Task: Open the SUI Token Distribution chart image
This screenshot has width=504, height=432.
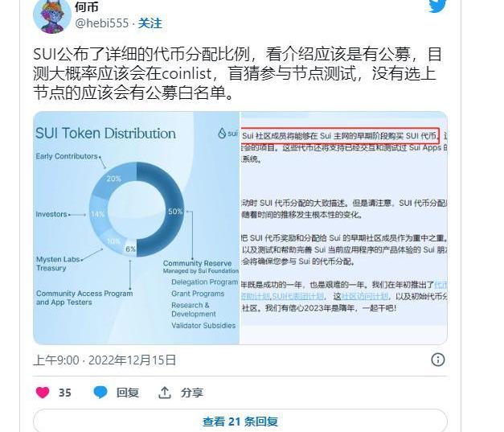Action: click(137, 228)
